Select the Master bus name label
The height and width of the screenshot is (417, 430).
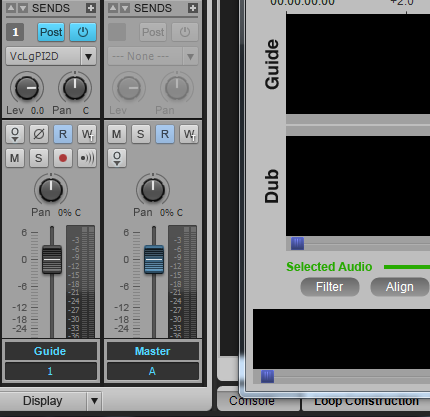pyautogui.click(x=153, y=351)
